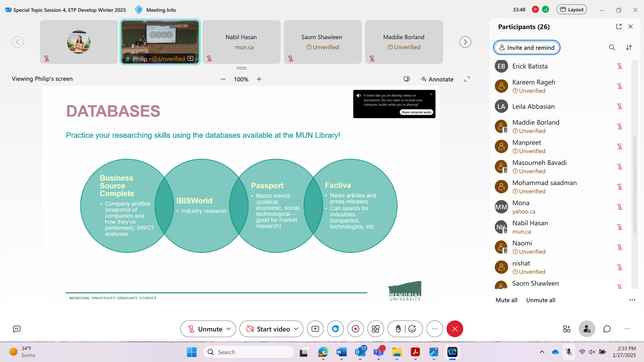Pop out the Participants panel
Image resolution: width=644 pixels, height=362 pixels.
point(619,26)
